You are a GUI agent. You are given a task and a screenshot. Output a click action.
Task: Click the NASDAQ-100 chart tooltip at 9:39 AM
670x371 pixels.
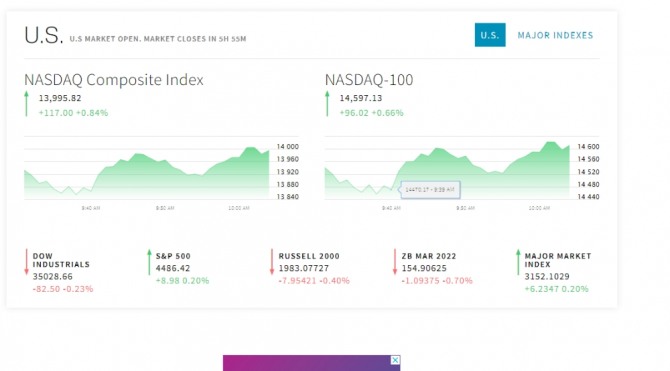pos(430,190)
